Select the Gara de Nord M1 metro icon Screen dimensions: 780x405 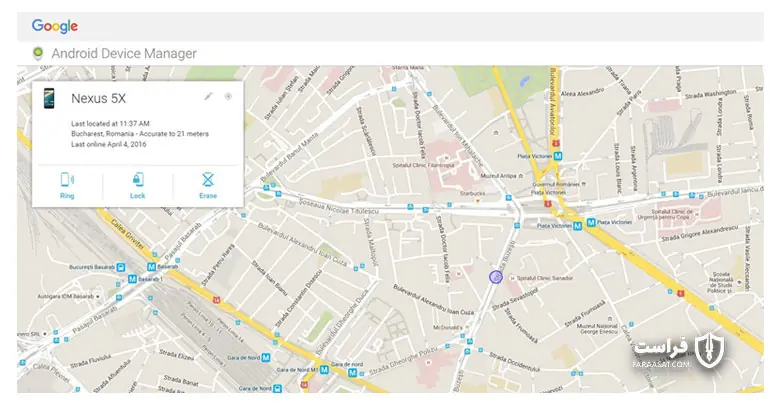pyautogui.click(x=324, y=370)
